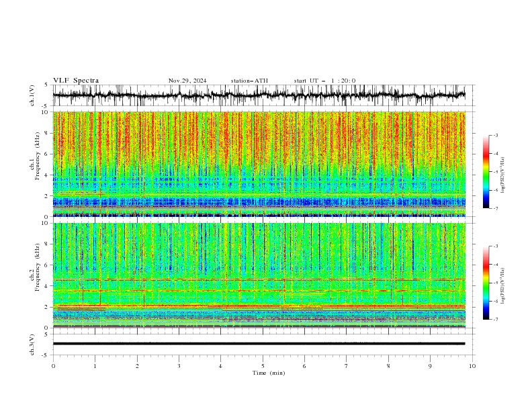Click the time axis tick label "6"
Image resolution: width=532 pixels, height=411 pixels.
(304, 366)
